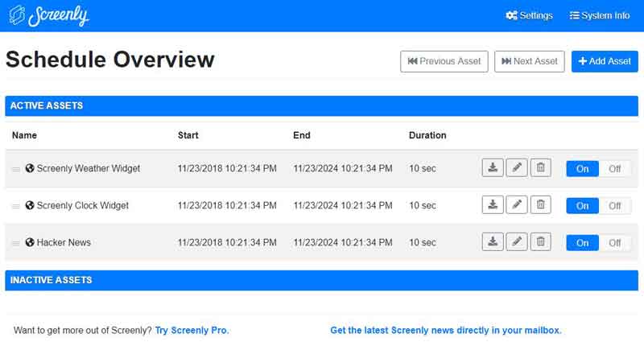Delete Screenly Clock Widget asset

tap(540, 205)
